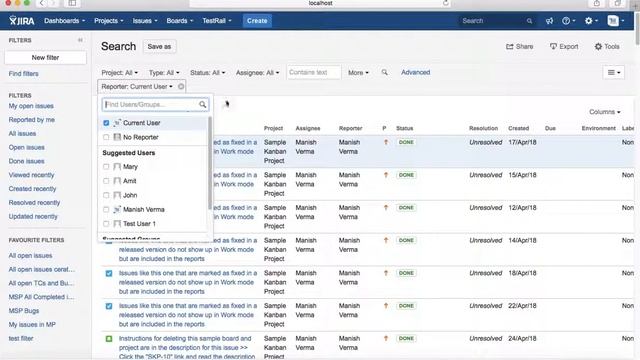Click the task icon of 22/Apr/18 issue
The height and width of the screenshot is (360, 640).
click(109, 306)
